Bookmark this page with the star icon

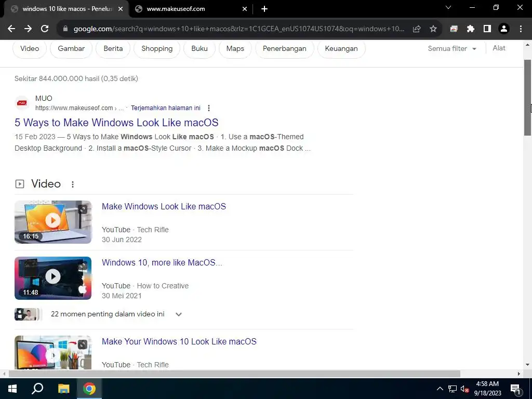pos(433,29)
